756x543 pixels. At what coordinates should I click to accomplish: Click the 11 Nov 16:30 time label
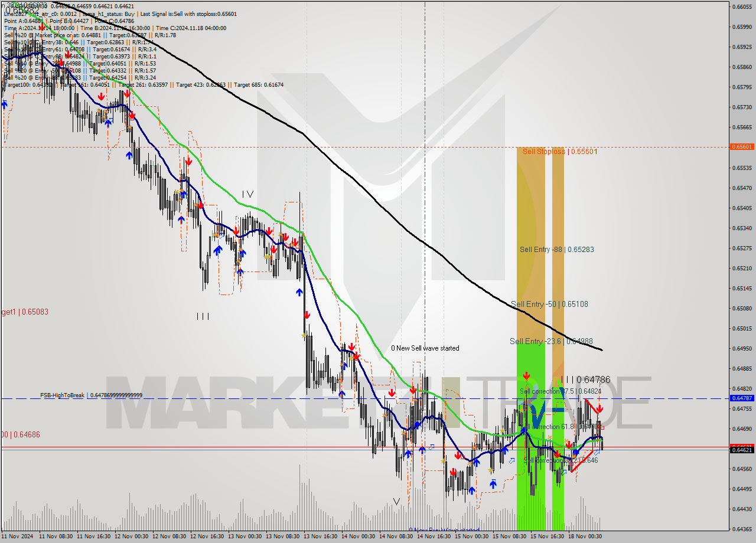[x=94, y=537]
